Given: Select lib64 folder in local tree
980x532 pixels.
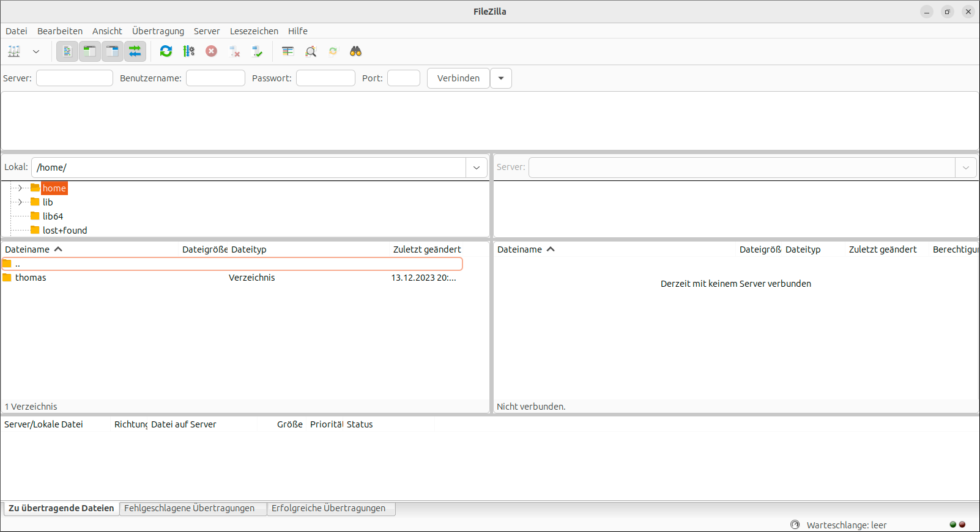Looking at the screenshot, I should click(53, 216).
